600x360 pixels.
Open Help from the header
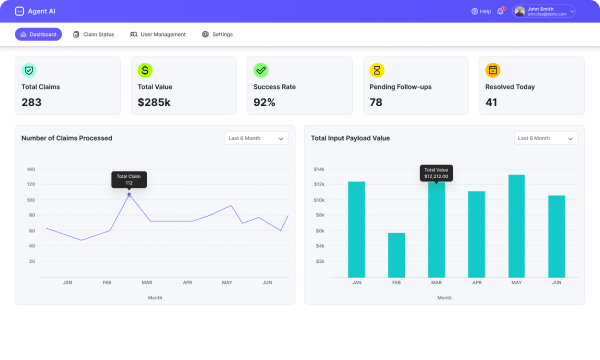[481, 11]
